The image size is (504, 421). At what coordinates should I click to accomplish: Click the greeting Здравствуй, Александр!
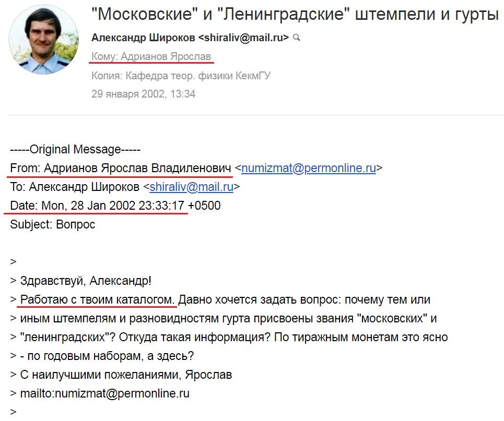pos(86,281)
